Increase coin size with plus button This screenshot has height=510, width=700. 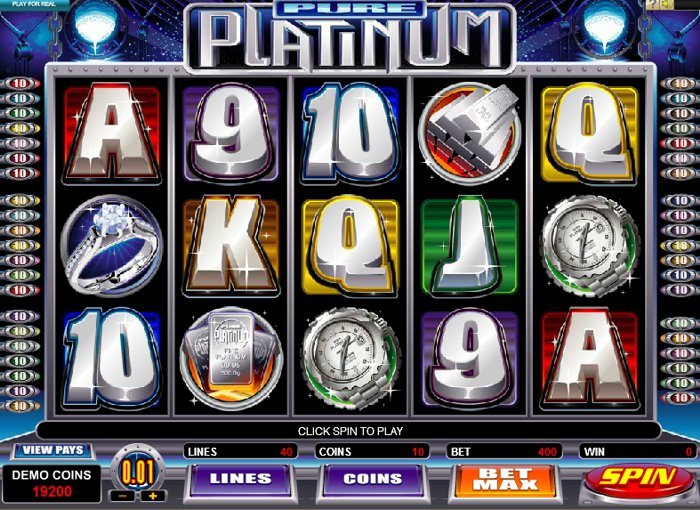coord(153,496)
